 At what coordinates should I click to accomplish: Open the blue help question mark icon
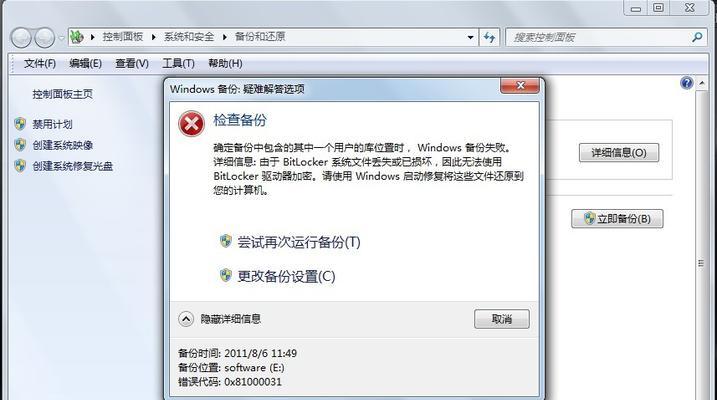686,83
